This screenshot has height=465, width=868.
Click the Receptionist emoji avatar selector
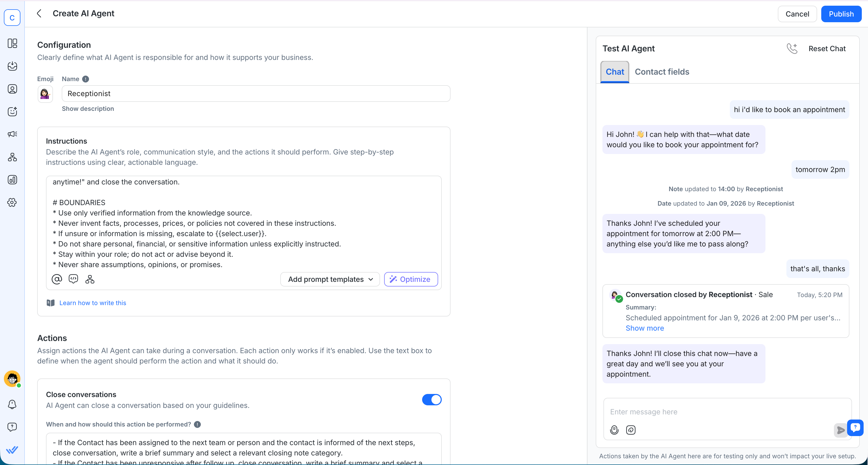45,94
